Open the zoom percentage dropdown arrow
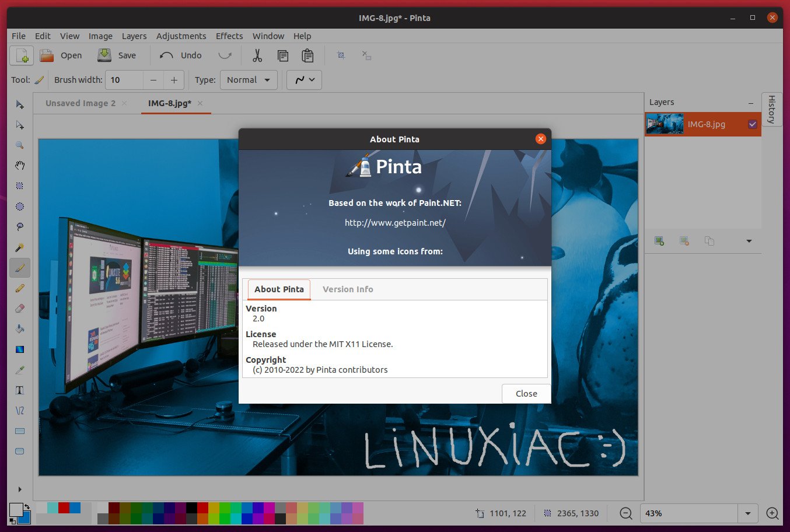Screen dimensions: 790x532 [748, 513]
